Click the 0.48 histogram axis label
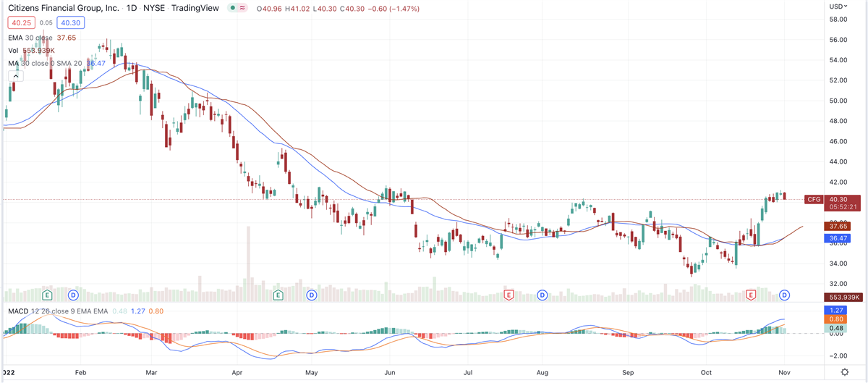This screenshot has height=383, width=868. (835, 327)
